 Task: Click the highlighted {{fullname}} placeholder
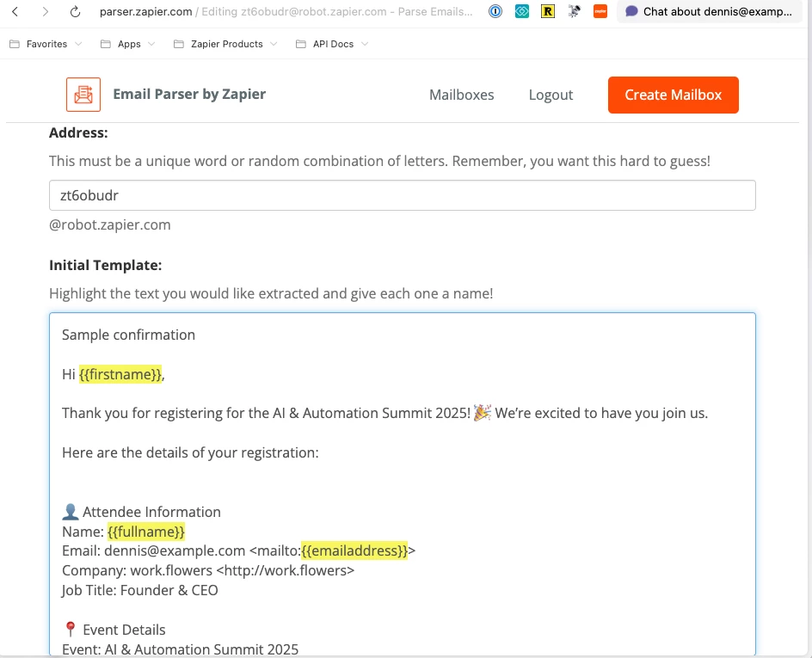(x=146, y=532)
